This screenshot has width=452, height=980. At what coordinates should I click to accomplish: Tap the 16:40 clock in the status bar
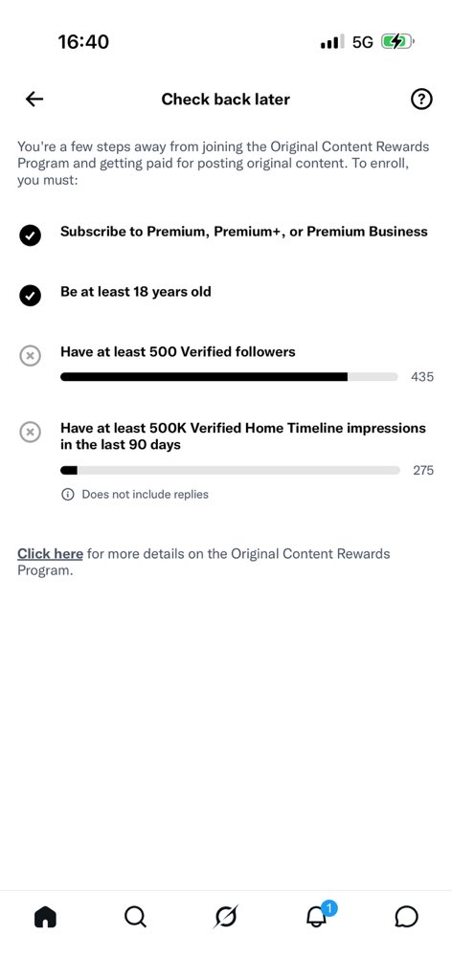pos(83,42)
